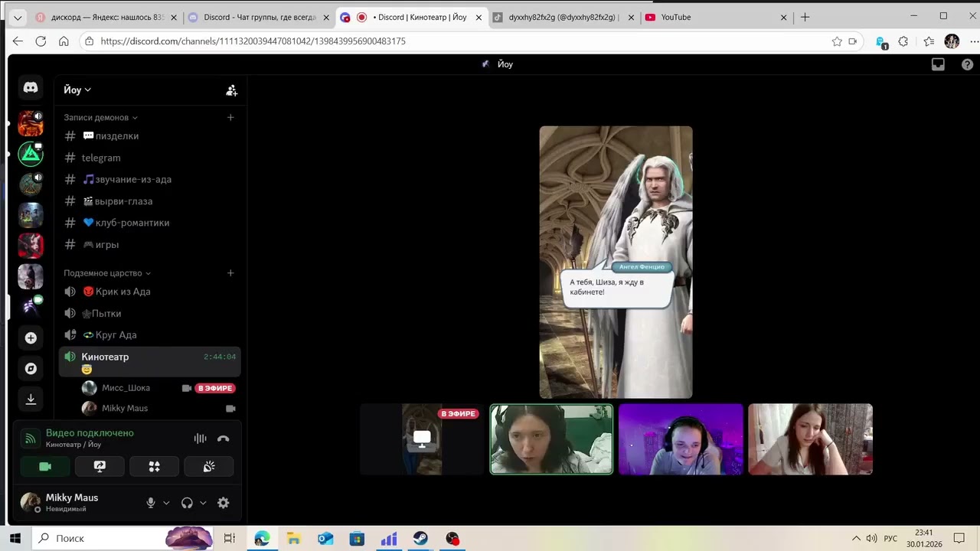Open headphones output options chevron
This screenshot has height=551, width=980.
tap(203, 503)
